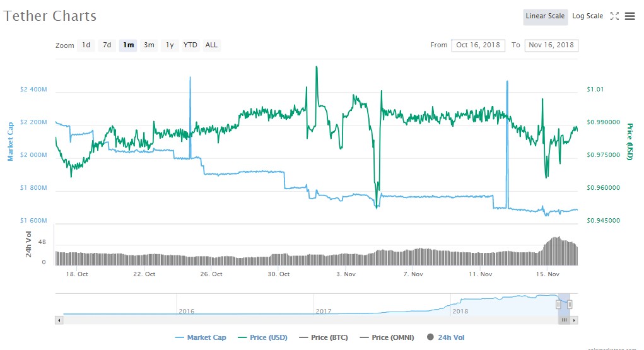Click the $1 600M axis label
Viewport: 644px width, 350px height.
click(33, 221)
